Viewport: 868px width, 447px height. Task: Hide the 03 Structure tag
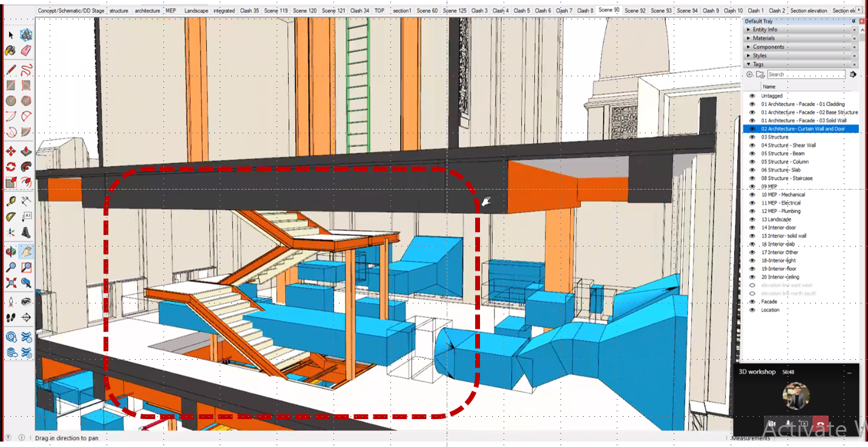tap(752, 137)
